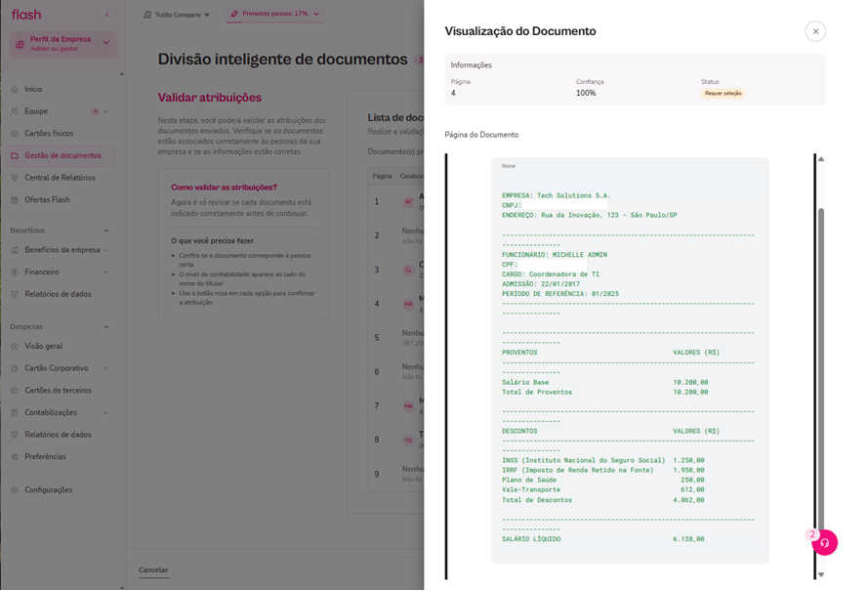Open the Financeiro menu entry

point(44,274)
